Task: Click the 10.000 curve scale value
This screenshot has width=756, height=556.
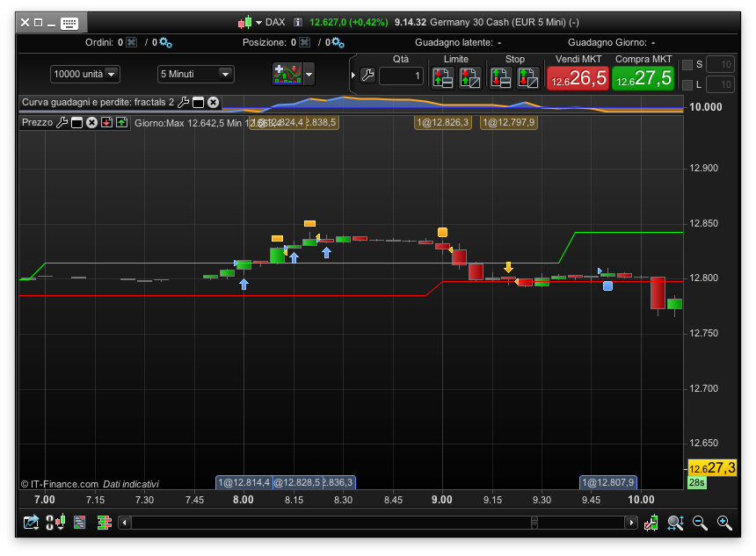Action: pyautogui.click(x=705, y=107)
